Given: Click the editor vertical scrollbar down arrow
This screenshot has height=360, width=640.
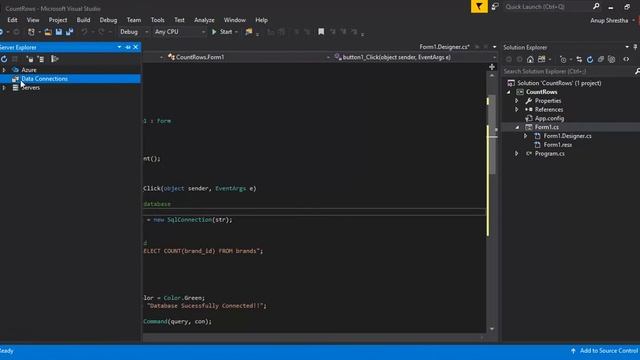Looking at the screenshot, I should click(x=492, y=329).
